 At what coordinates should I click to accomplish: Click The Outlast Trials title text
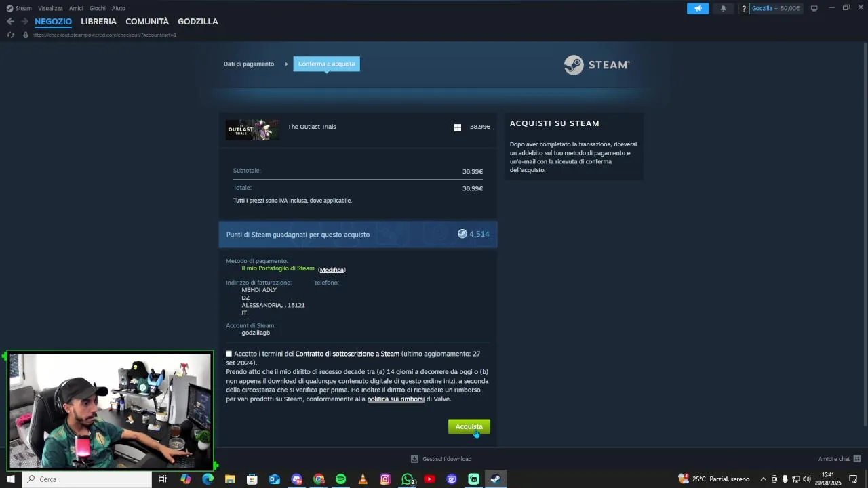click(x=312, y=127)
